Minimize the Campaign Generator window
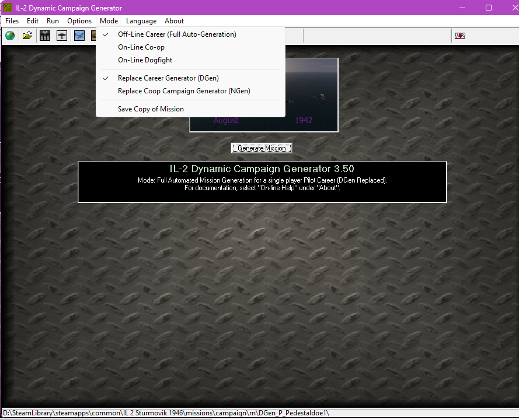The height and width of the screenshot is (420, 519). click(462, 8)
